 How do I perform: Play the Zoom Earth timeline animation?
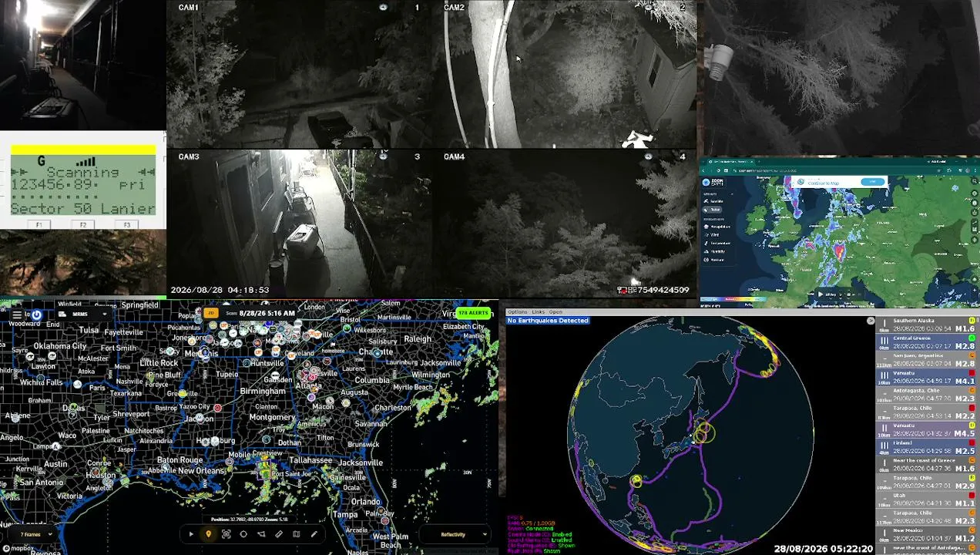coord(821,294)
